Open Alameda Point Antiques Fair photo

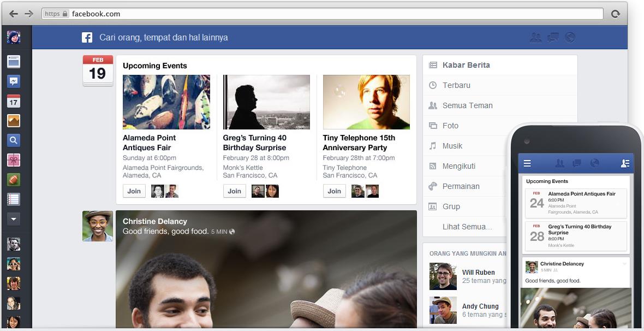pos(166,102)
